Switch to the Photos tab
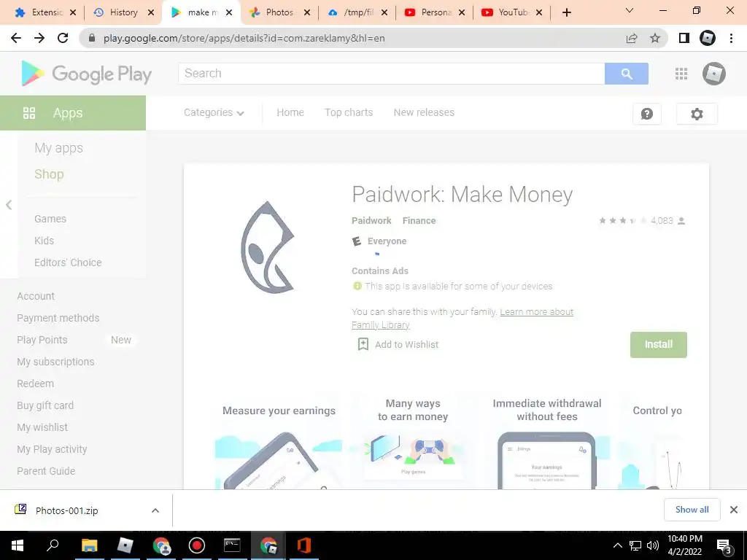The width and height of the screenshot is (747, 560). [279, 12]
